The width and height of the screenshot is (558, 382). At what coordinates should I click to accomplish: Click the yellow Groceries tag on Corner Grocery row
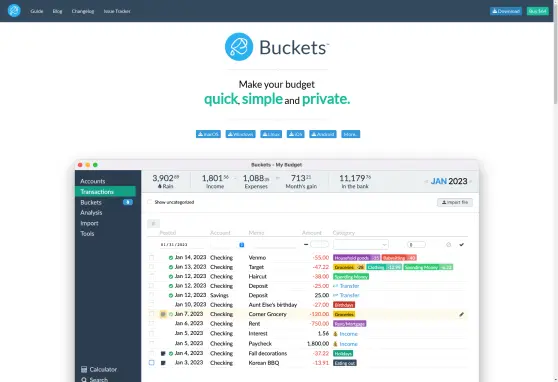(x=344, y=314)
